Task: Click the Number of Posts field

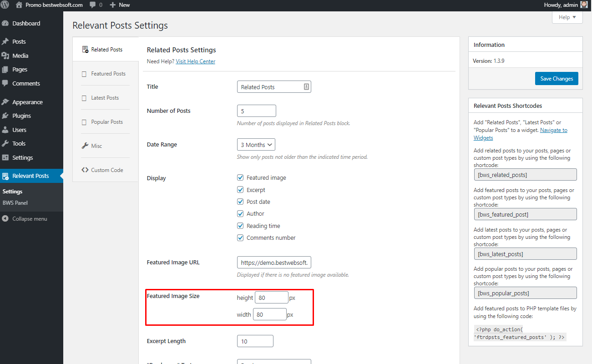Action: click(x=257, y=111)
